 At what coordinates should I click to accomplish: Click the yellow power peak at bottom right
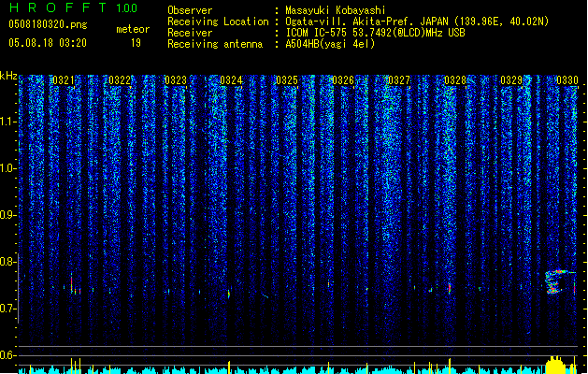tap(555, 365)
